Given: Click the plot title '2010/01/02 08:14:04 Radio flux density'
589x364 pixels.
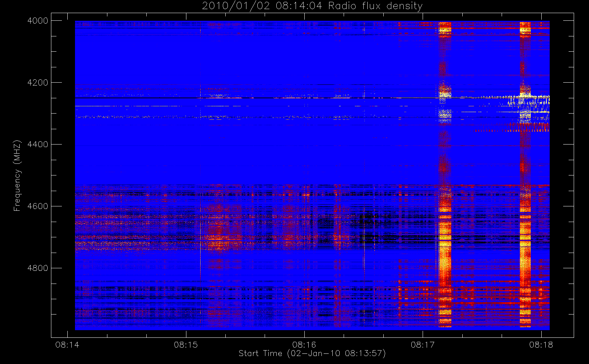Looking at the screenshot, I should (x=312, y=6).
